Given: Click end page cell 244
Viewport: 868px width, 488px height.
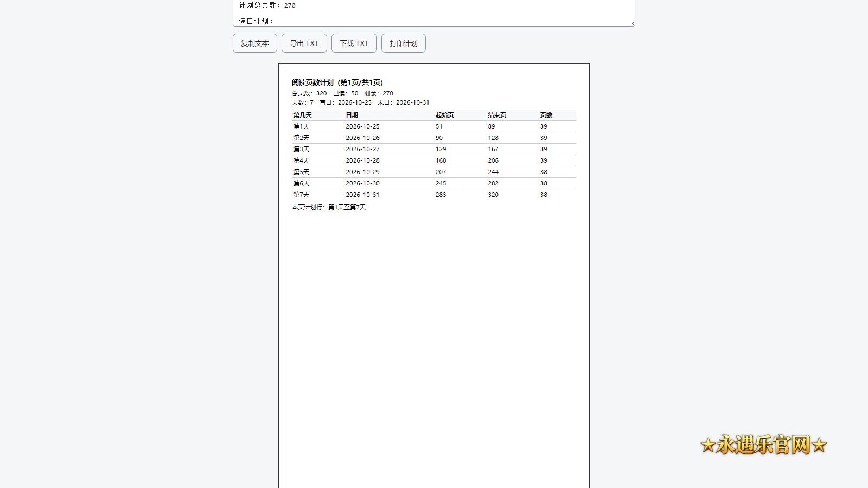Looking at the screenshot, I should click(x=493, y=172).
